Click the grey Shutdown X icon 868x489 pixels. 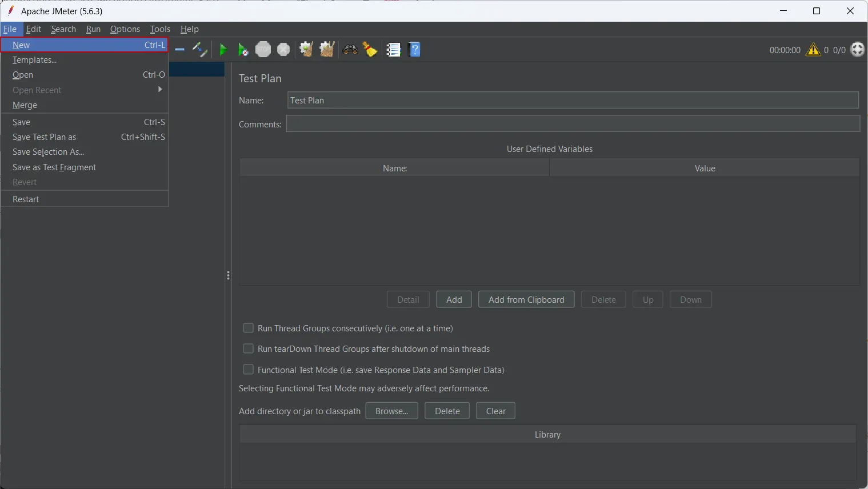(283, 50)
